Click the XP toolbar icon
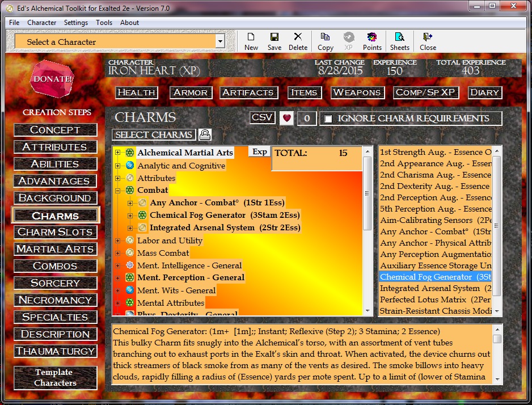 [x=348, y=41]
